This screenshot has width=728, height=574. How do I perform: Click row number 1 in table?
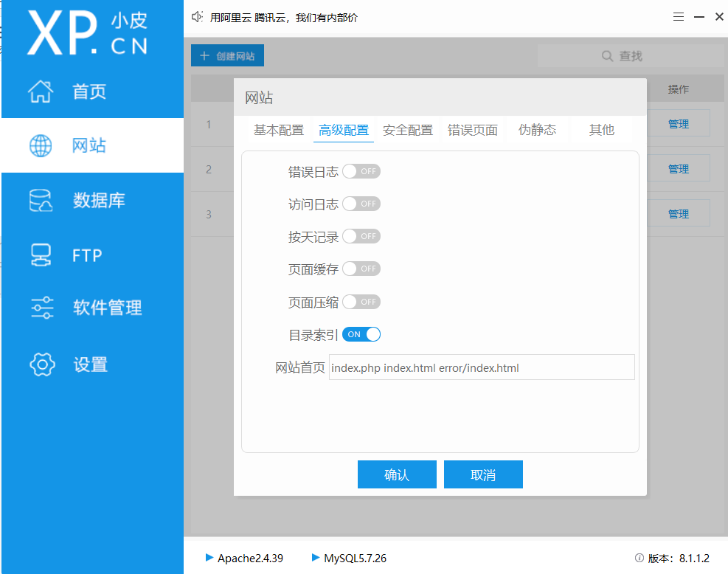[x=209, y=124]
